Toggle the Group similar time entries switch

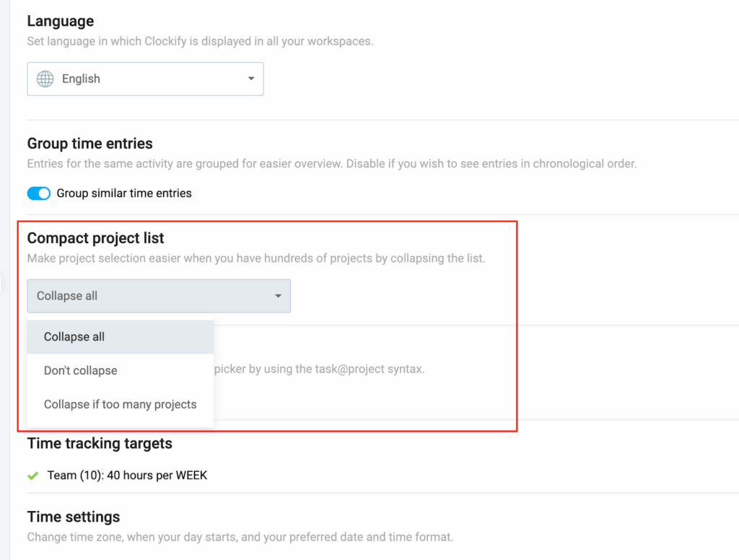[39, 193]
